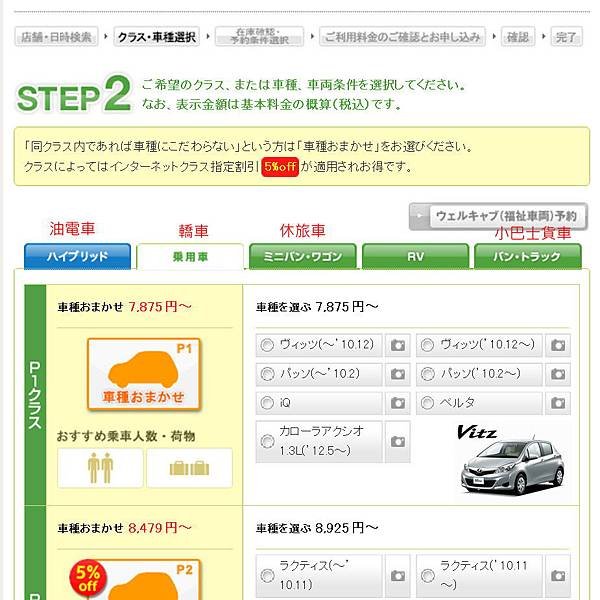Select カローラアクシオ 1.3L radio button

267,442
